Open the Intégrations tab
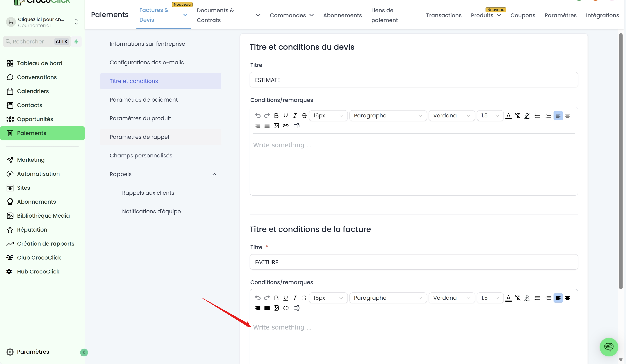626x364 pixels. 602,15
